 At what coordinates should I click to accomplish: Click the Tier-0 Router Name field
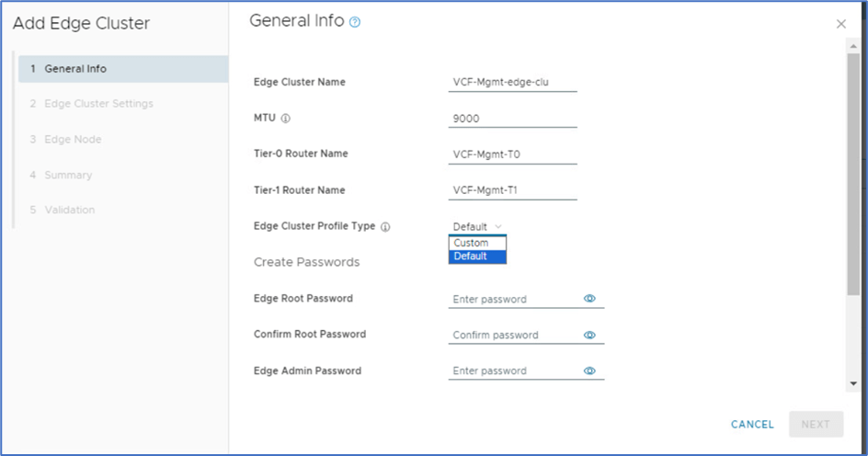point(512,154)
